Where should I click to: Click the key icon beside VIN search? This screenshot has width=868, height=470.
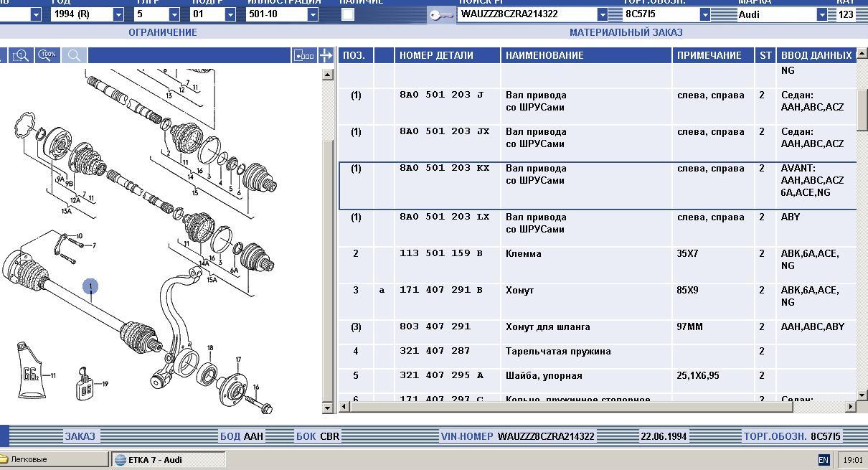click(440, 14)
